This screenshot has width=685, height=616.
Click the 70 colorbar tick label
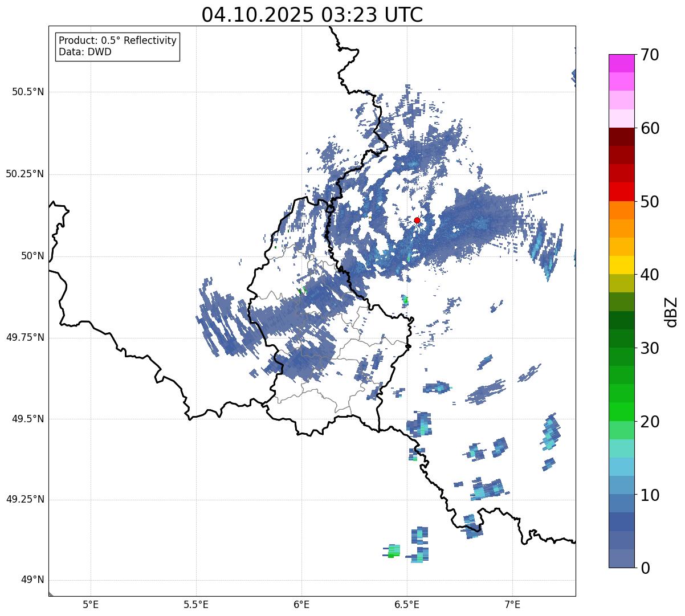pos(650,55)
